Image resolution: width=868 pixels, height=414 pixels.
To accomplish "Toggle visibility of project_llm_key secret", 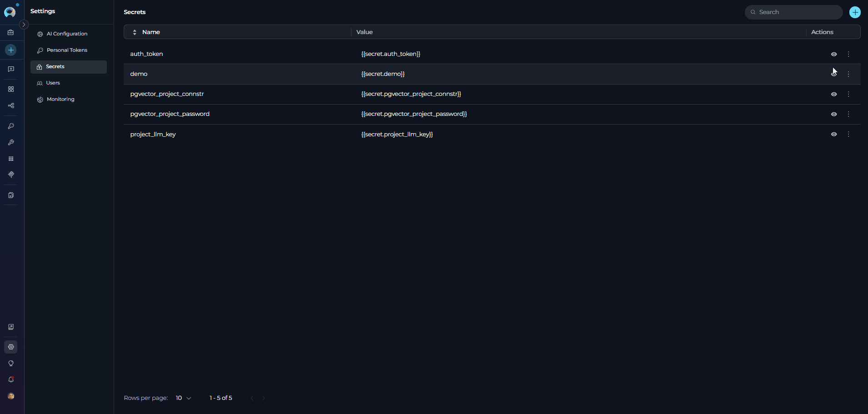I will click(833, 134).
